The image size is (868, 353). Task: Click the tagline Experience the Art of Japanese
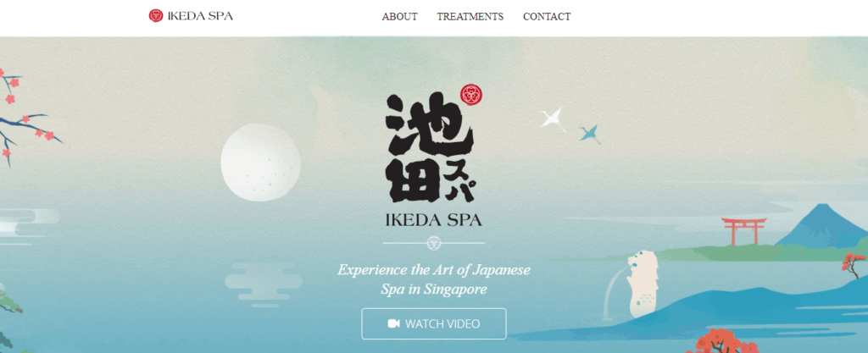coord(433,270)
